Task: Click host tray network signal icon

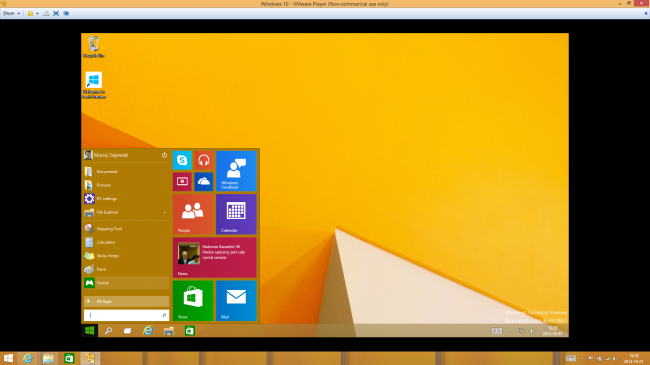Action: 607,358
